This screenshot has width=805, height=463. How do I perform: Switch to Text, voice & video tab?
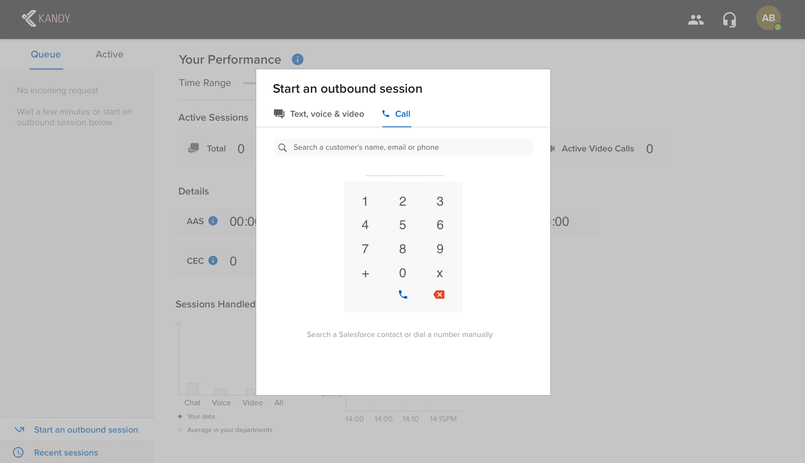319,113
